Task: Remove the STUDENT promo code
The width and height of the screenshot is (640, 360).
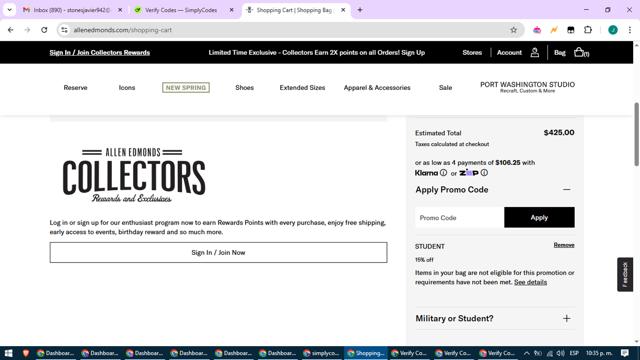Action: (x=564, y=245)
